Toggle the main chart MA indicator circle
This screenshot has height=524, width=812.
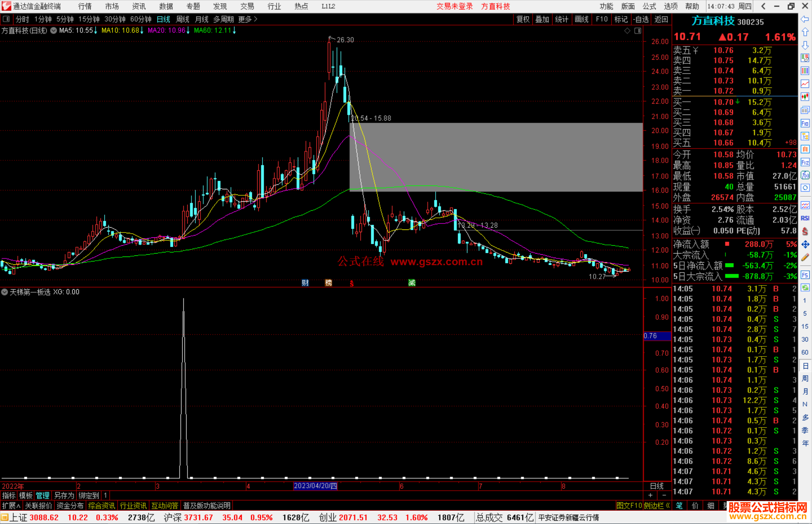point(53,30)
